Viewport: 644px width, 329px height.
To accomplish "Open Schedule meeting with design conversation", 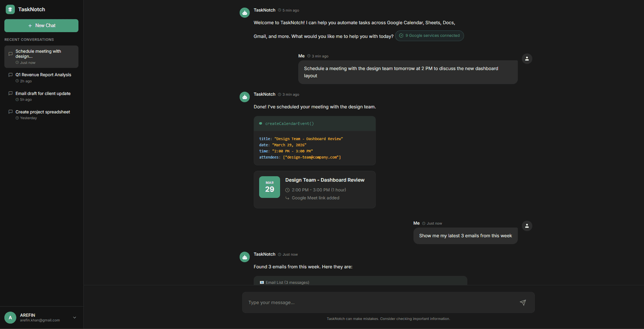I will (41, 57).
